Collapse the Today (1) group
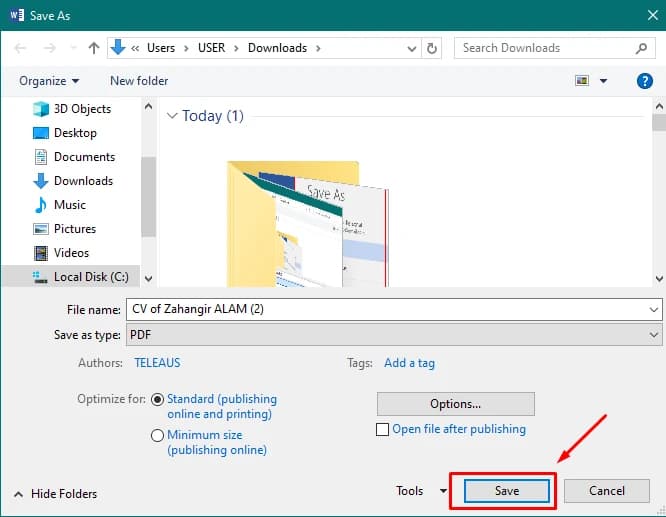 coord(172,116)
